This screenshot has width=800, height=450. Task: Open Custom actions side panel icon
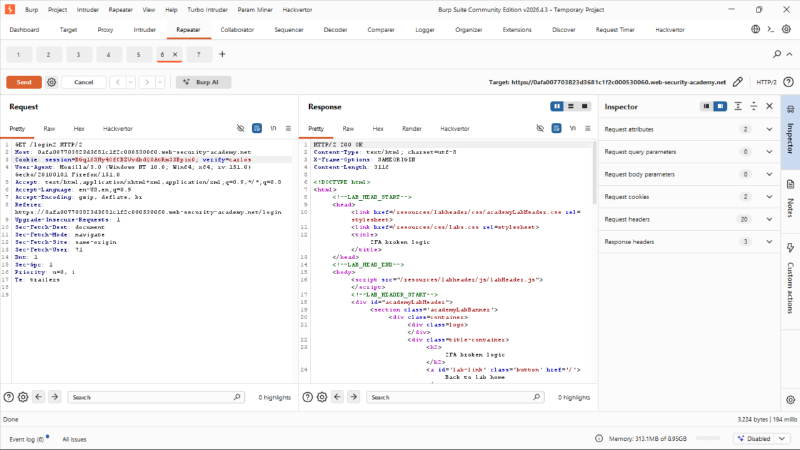coord(790,279)
